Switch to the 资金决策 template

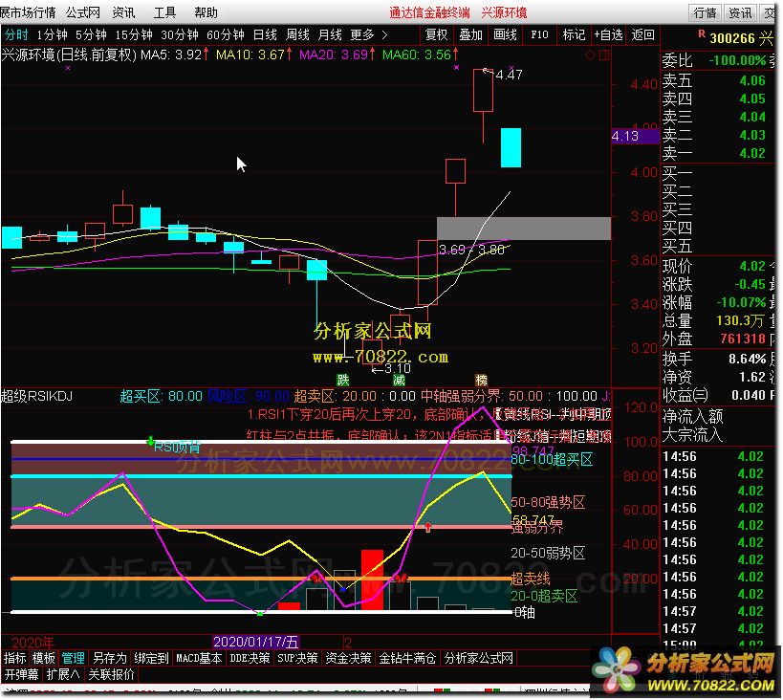click(349, 658)
